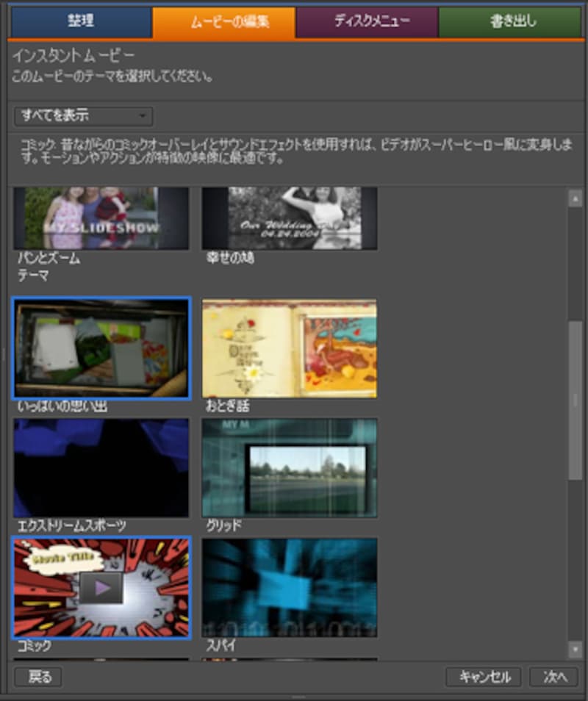The width and height of the screenshot is (588, 701).
Task: Pick the グリッド theme thumbnail
Action: (290, 467)
